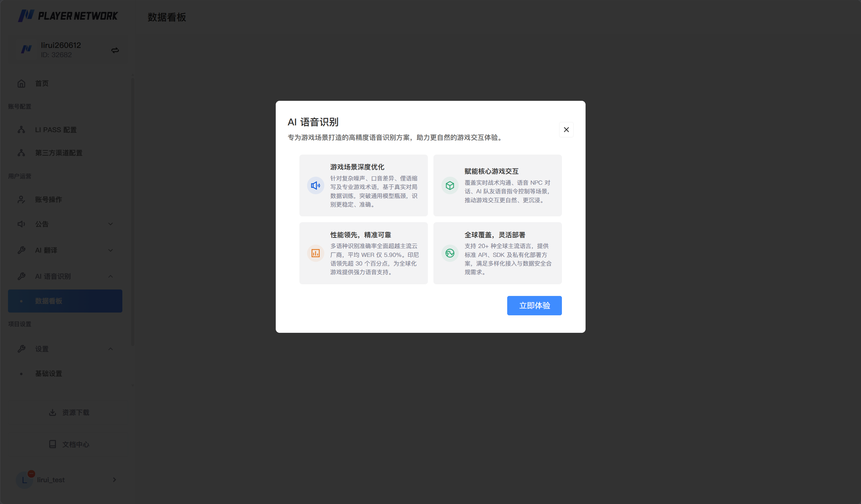
Task: Collapse the 设置 submenu chevron
Action: pos(110,349)
